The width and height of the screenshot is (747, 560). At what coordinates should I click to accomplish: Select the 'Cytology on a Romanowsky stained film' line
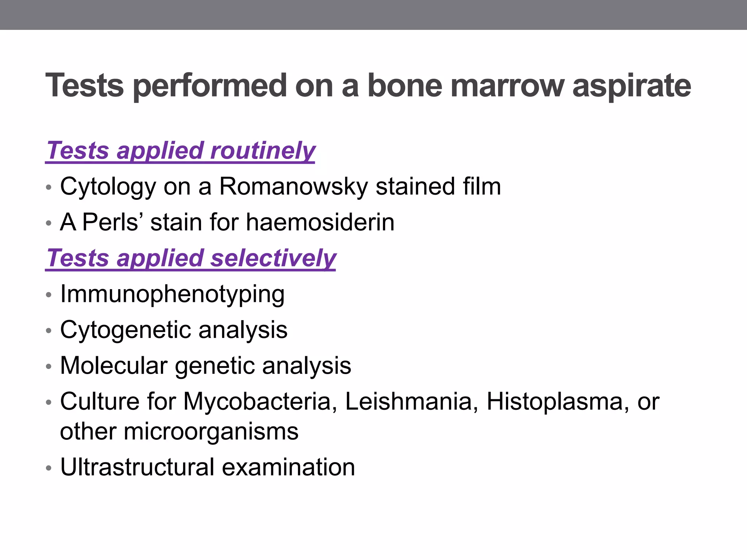click(280, 186)
